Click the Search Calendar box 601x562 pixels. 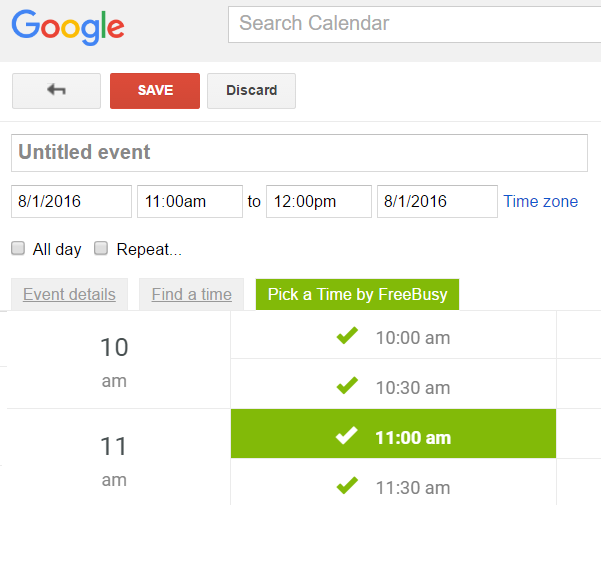tap(414, 23)
